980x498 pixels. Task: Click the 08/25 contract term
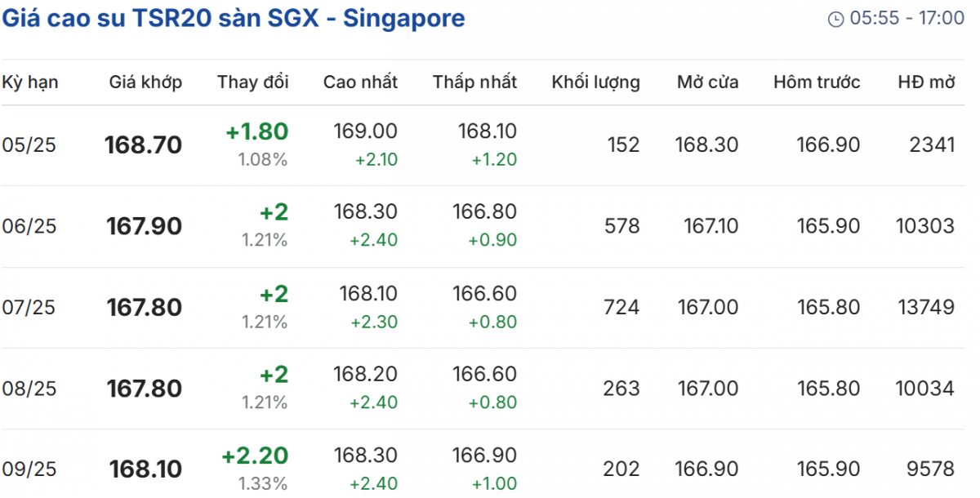pyautogui.click(x=29, y=389)
